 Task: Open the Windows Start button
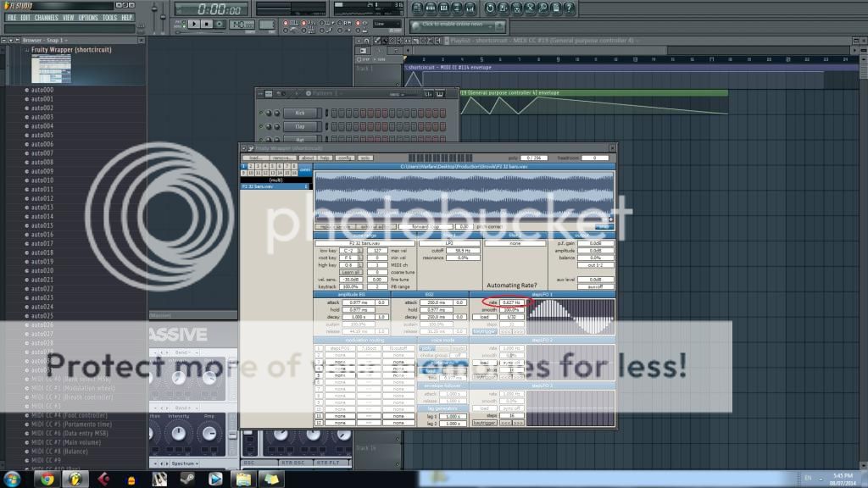[x=12, y=480]
